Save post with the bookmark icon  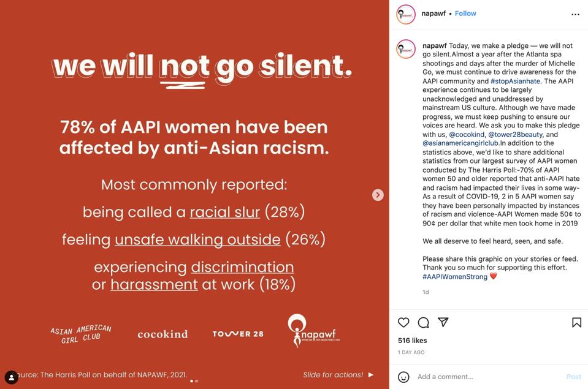[x=576, y=322]
